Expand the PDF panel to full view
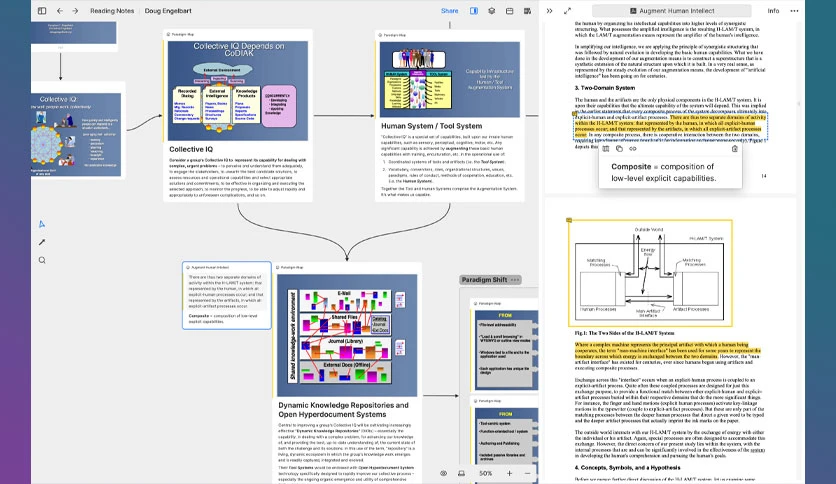The image size is (836, 484). 567,11
